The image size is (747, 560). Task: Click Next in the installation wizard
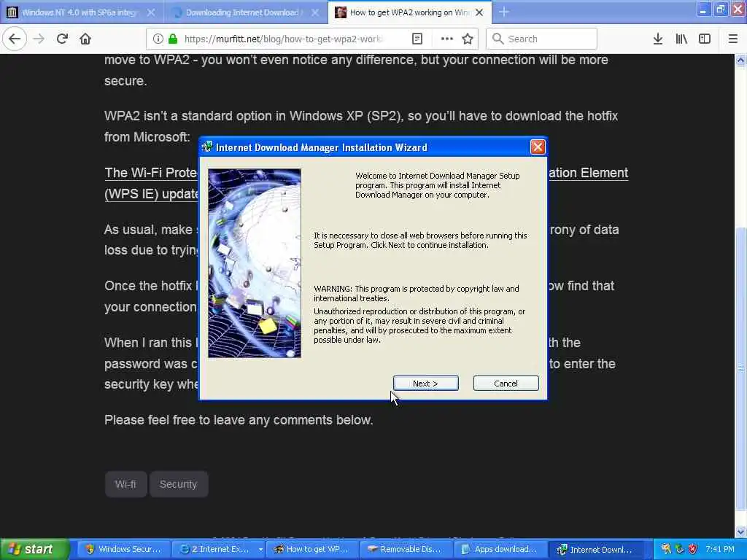pyautogui.click(x=425, y=384)
